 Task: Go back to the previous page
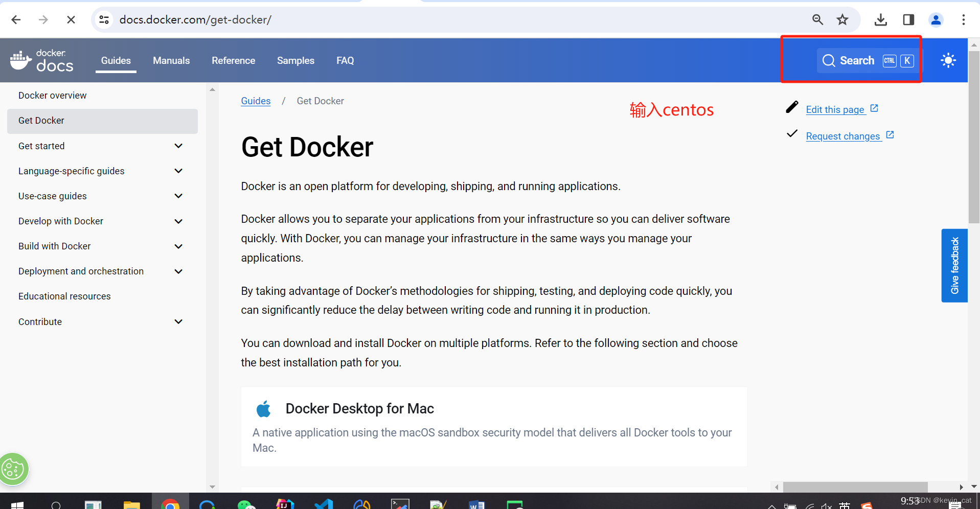(16, 19)
